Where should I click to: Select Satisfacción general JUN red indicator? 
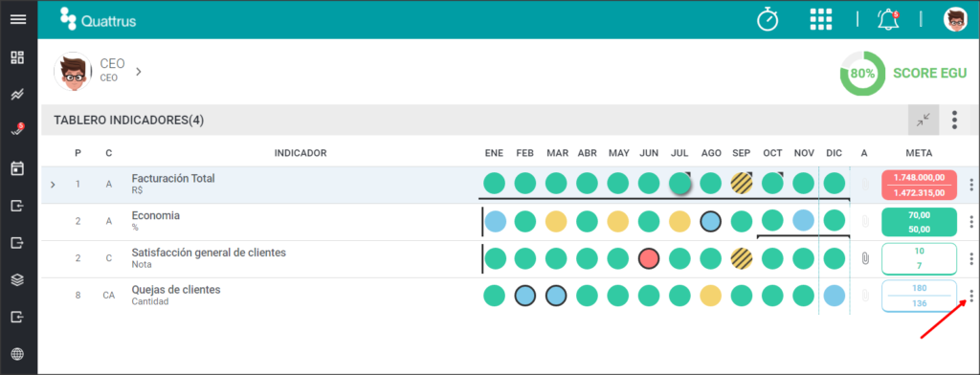tap(650, 258)
